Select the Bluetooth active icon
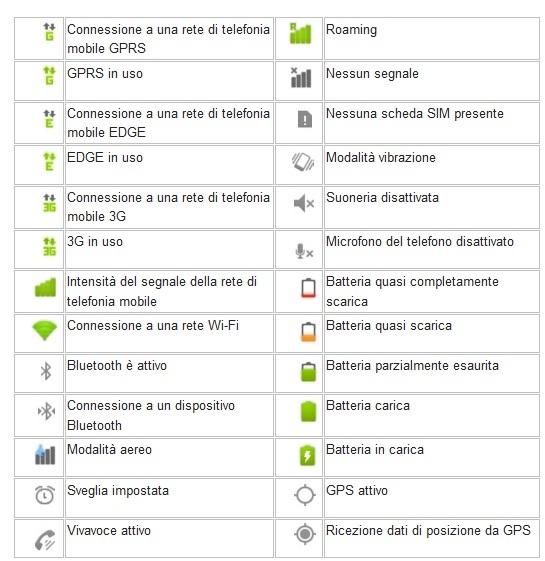The height and width of the screenshot is (561, 545). (x=46, y=371)
